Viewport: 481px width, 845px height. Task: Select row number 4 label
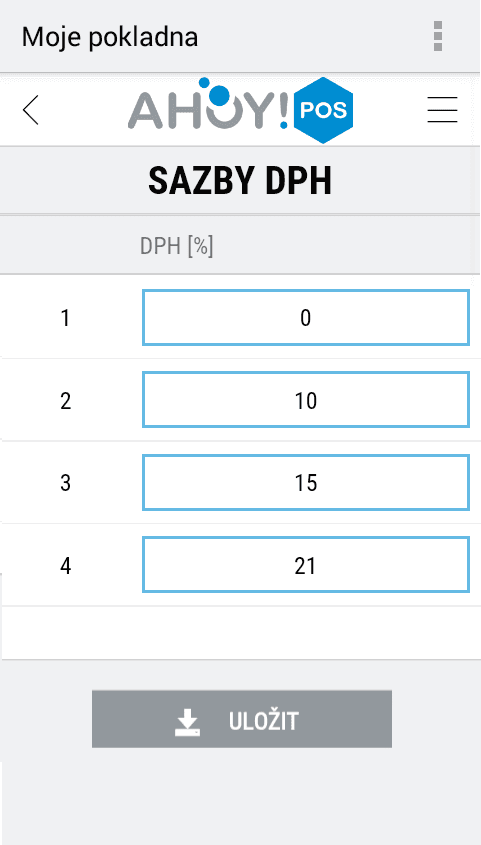pos(65,566)
